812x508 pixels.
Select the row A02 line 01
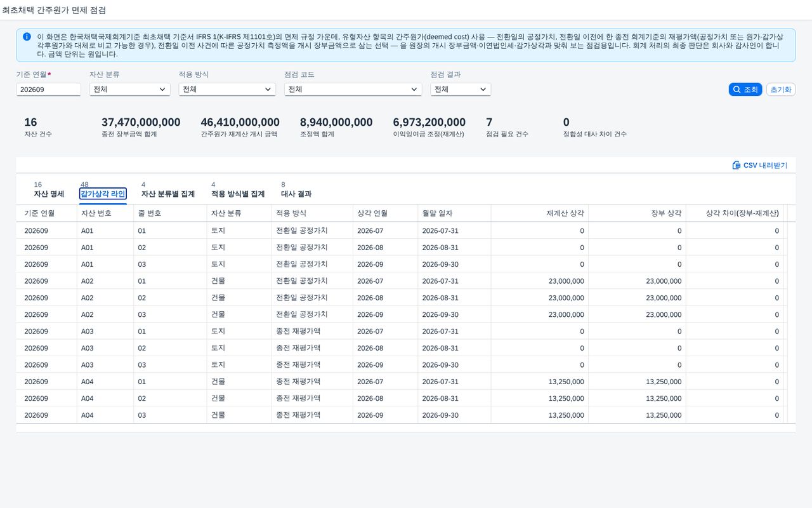tap(400, 281)
